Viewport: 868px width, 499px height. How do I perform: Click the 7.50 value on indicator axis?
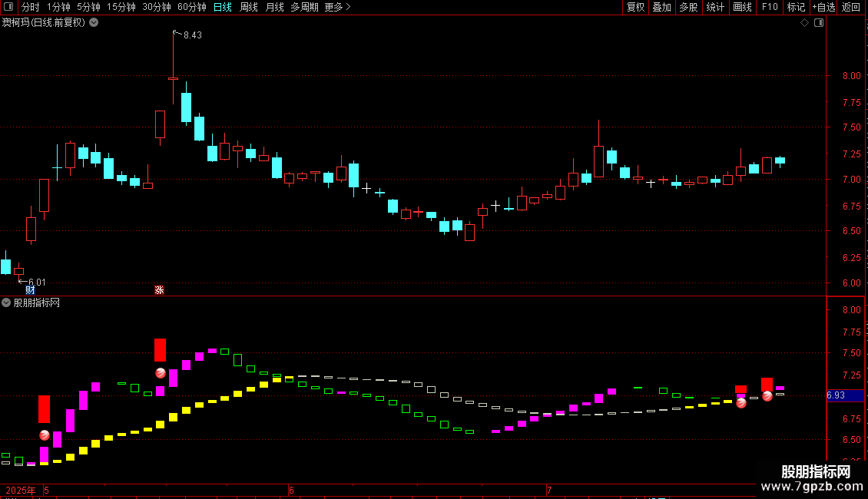pyautogui.click(x=851, y=353)
